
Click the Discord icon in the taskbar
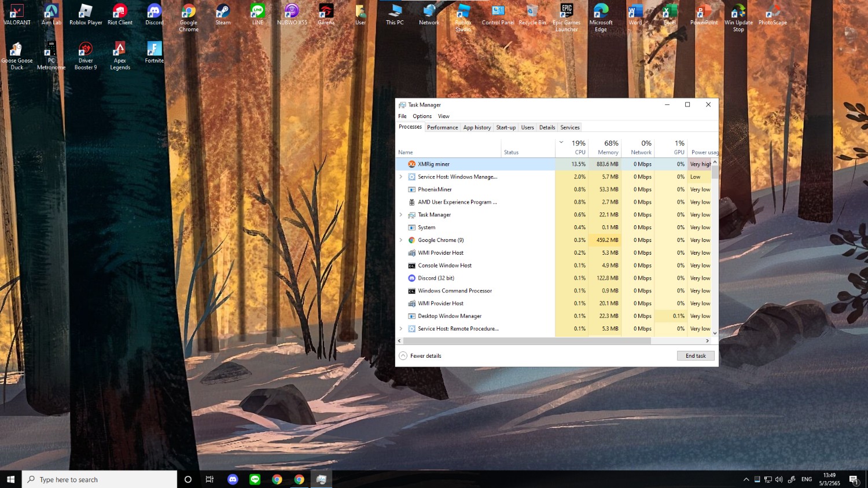pyautogui.click(x=233, y=479)
